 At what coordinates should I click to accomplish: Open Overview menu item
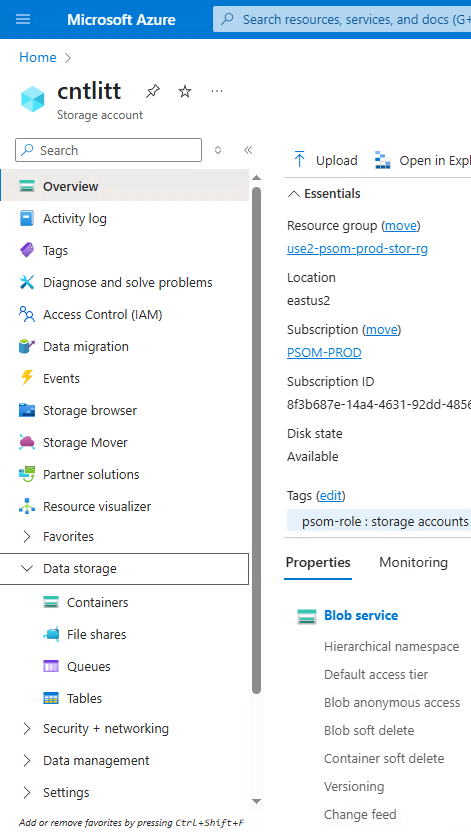[x=125, y=186]
